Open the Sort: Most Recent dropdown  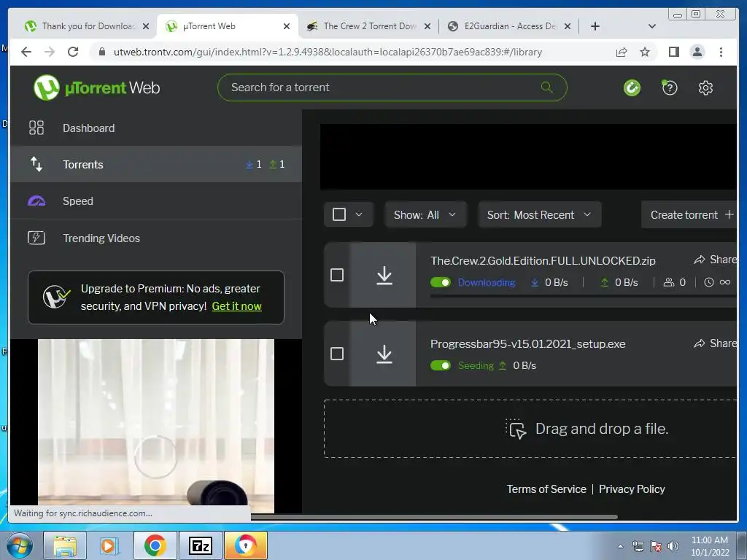click(x=539, y=215)
